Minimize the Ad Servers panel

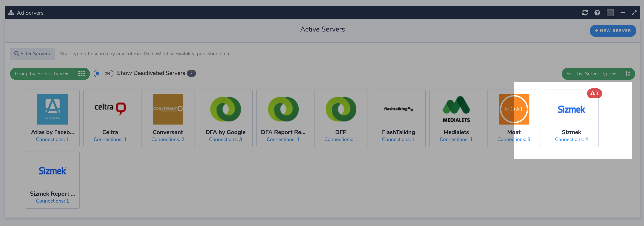tap(622, 13)
